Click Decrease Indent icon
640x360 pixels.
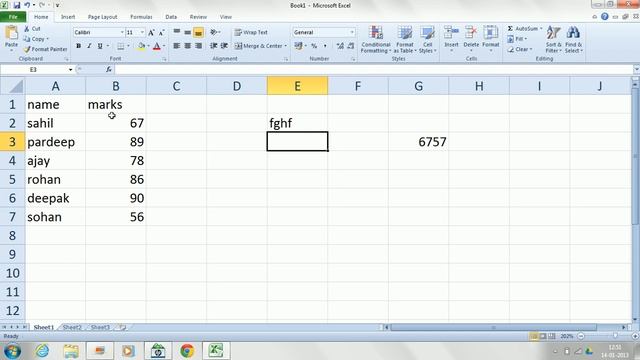point(213,46)
